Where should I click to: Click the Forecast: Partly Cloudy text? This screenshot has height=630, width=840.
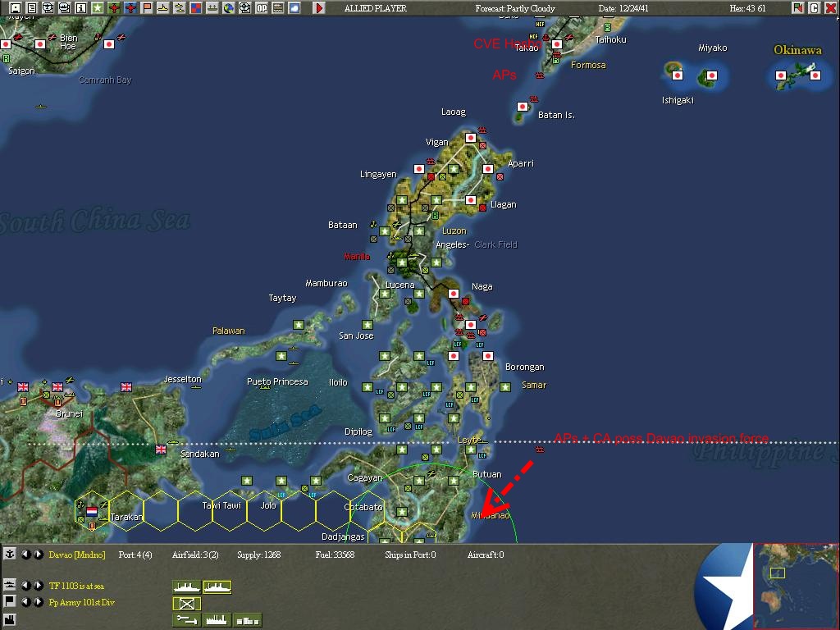tap(515, 8)
